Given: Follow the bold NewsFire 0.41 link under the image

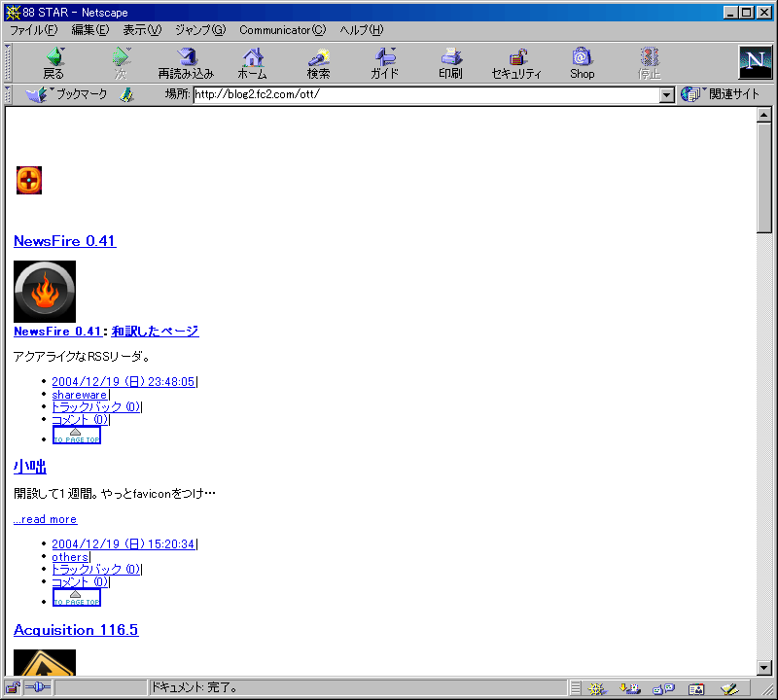Looking at the screenshot, I should coord(57,331).
